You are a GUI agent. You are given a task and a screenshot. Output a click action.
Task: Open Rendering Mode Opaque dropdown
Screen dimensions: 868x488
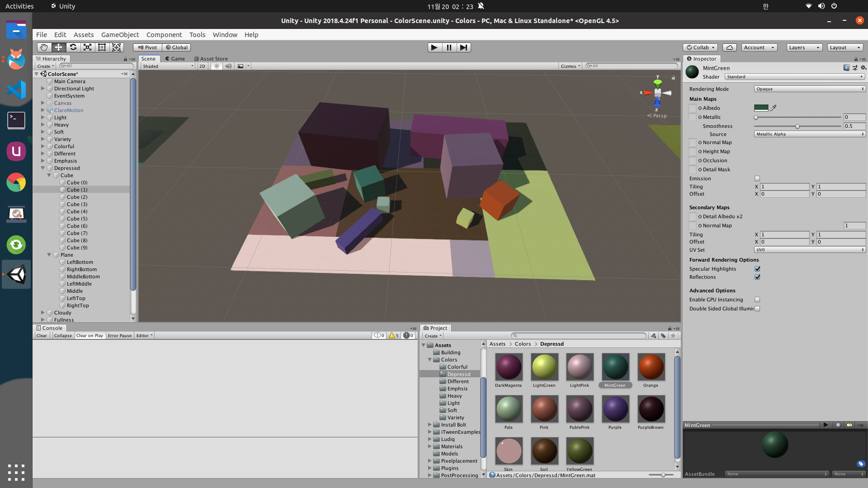click(810, 89)
